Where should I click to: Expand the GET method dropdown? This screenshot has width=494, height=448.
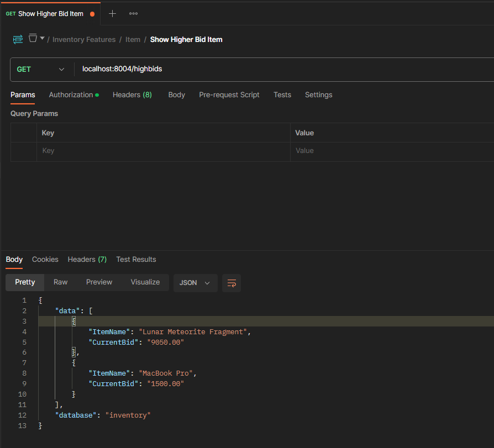pyautogui.click(x=40, y=70)
